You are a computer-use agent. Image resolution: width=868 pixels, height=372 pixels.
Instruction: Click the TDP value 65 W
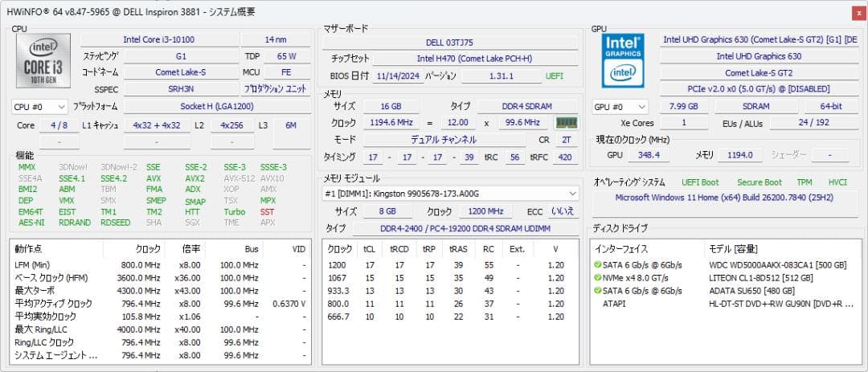pos(287,56)
